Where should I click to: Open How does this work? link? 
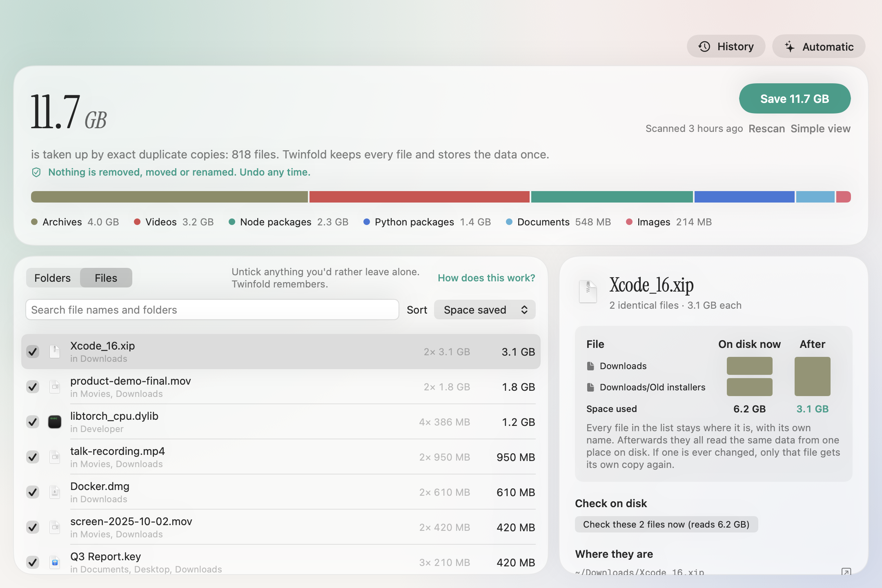pos(486,278)
